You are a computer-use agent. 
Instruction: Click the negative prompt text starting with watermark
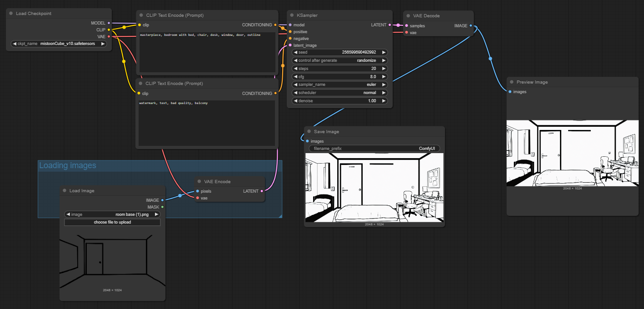[174, 103]
